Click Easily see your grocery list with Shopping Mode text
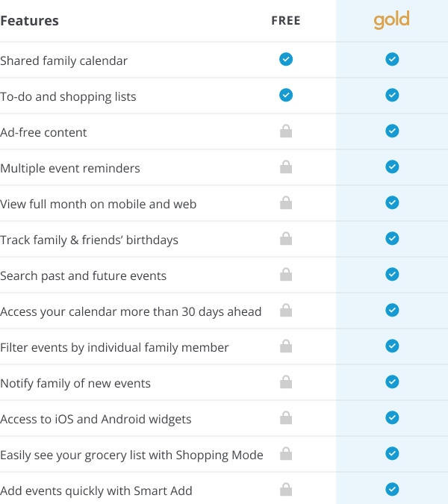 [131, 455]
